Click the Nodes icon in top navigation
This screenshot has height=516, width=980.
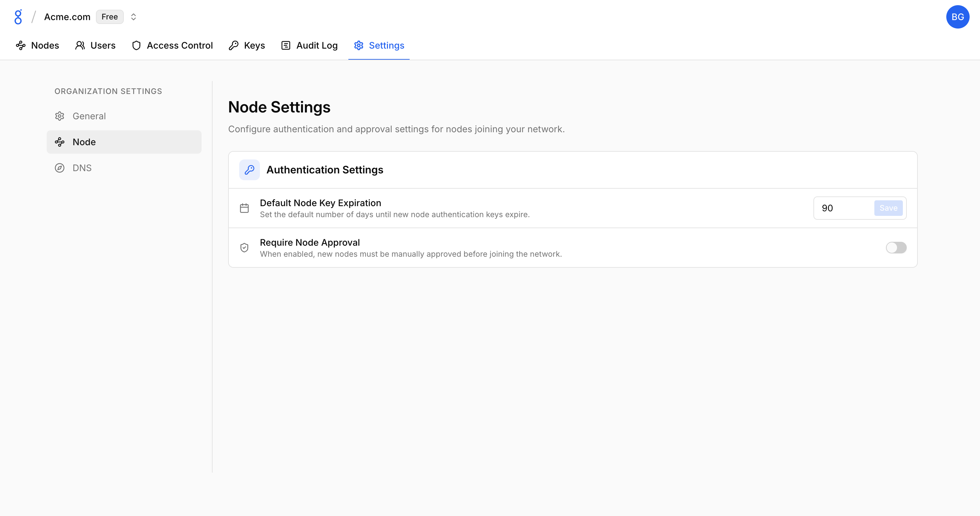click(x=20, y=46)
